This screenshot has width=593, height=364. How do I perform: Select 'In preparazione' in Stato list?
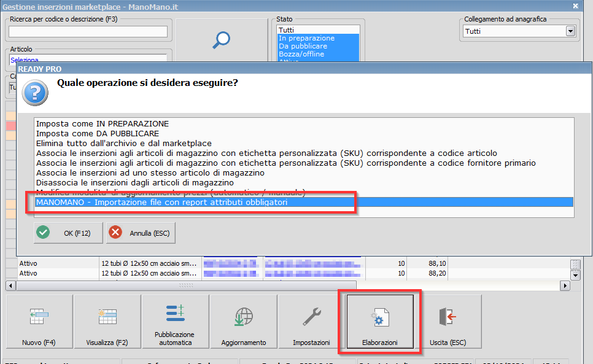[318, 38]
